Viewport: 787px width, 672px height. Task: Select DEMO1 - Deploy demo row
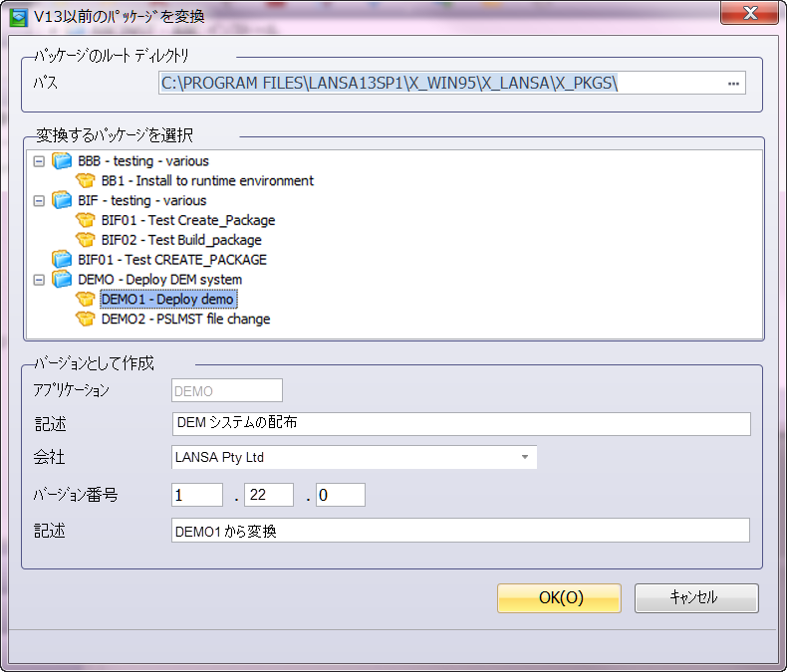coord(168,300)
